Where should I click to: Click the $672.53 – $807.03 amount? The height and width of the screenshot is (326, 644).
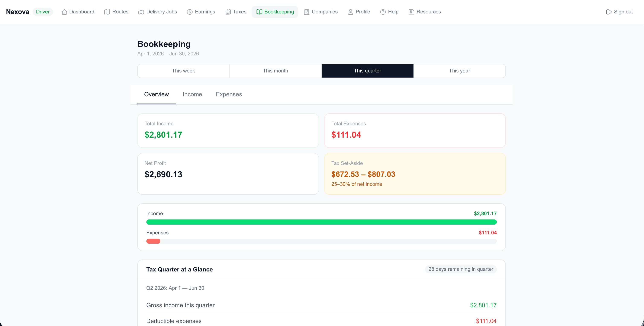[363, 174]
